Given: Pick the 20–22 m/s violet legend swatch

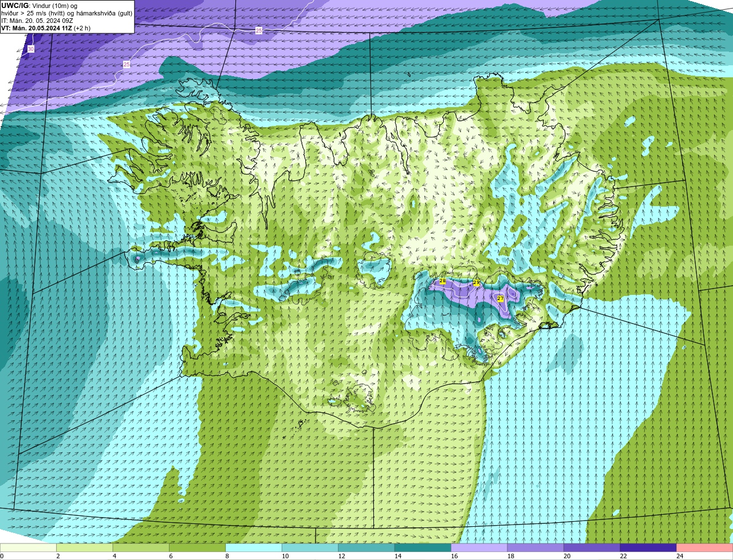Looking at the screenshot, I should [592, 547].
